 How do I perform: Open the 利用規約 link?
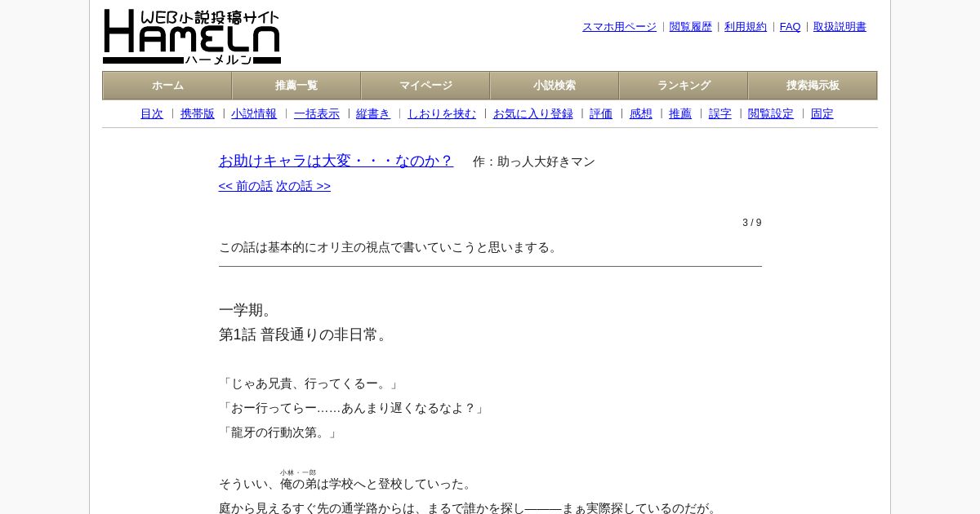click(746, 27)
